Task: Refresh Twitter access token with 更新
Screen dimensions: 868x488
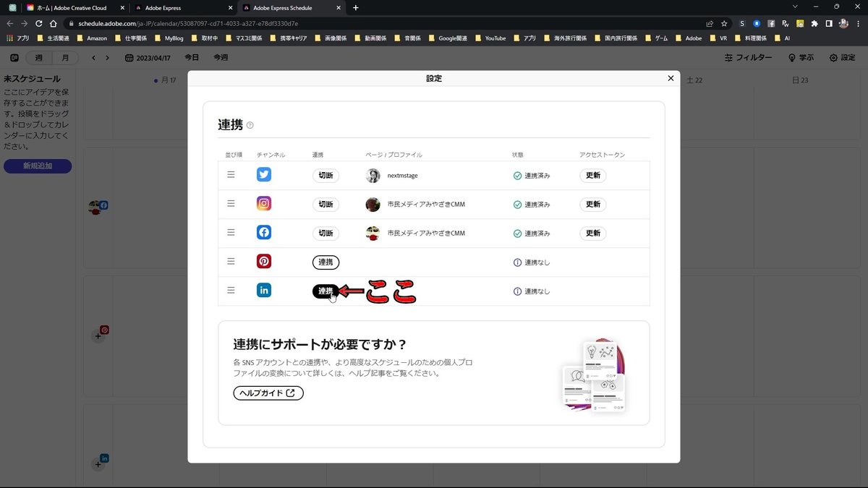Action: coord(593,176)
